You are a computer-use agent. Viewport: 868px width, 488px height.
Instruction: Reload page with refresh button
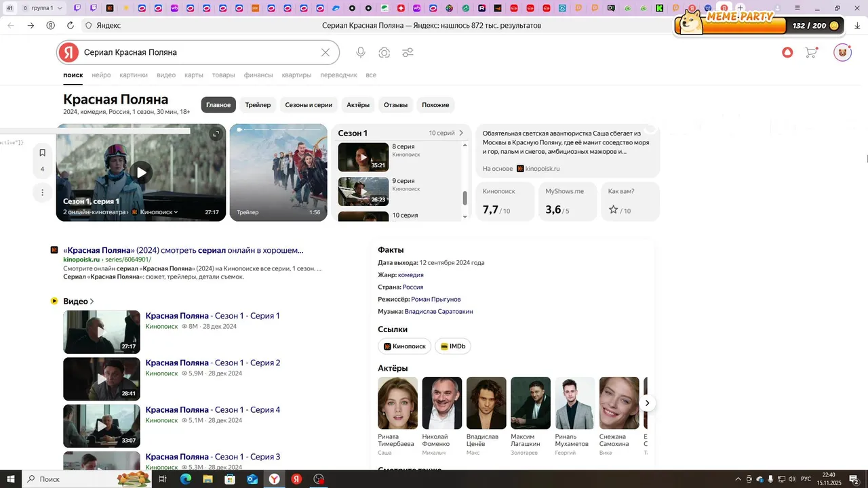click(x=71, y=25)
